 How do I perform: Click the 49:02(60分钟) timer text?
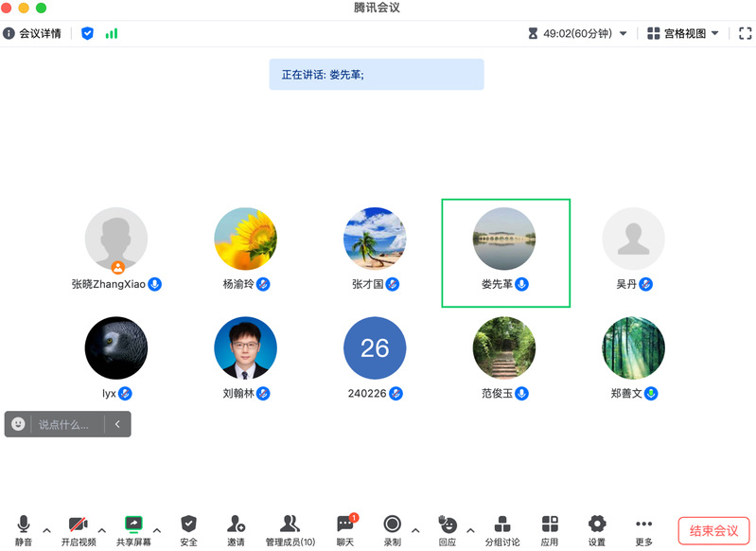(x=577, y=33)
